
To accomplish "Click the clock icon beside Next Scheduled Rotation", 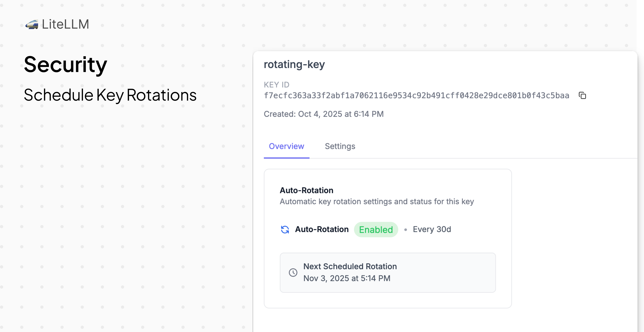I will click(x=293, y=272).
